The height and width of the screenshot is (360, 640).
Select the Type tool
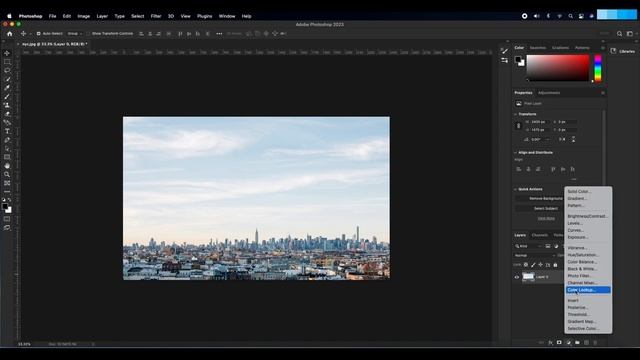(x=7, y=131)
